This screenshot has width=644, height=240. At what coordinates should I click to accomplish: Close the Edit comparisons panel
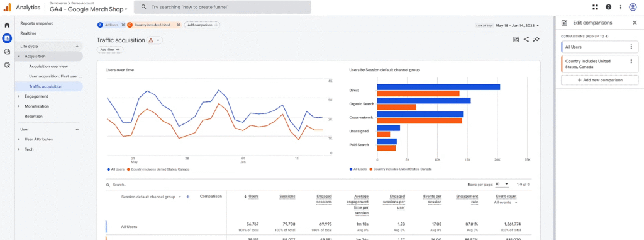pyautogui.click(x=635, y=23)
